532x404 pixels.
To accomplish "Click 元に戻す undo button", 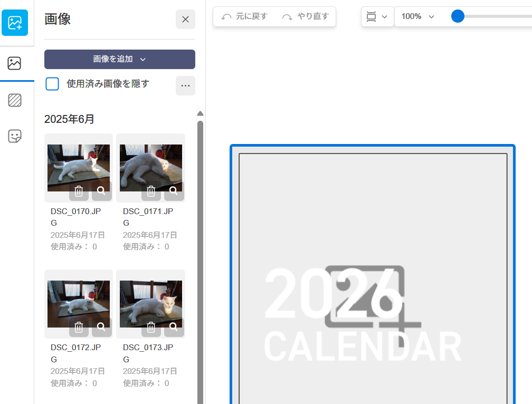I will click(244, 16).
